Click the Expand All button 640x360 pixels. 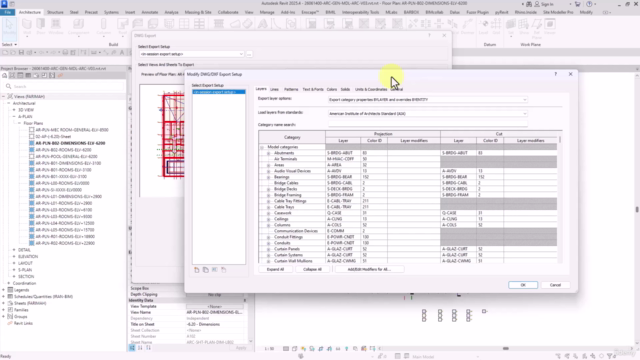tap(276, 269)
